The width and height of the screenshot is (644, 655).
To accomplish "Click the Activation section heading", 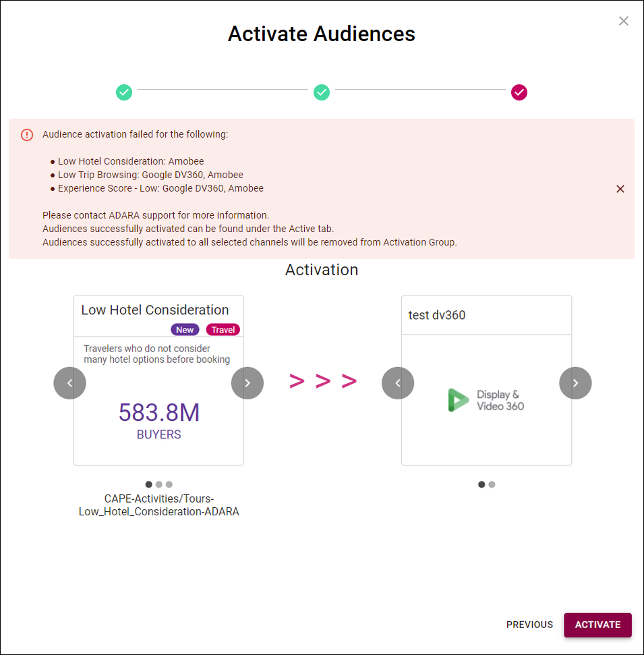I will pos(322,270).
